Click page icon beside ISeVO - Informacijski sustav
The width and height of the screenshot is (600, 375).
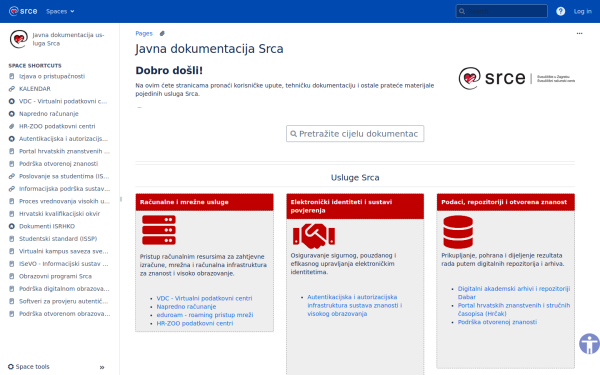11,264
